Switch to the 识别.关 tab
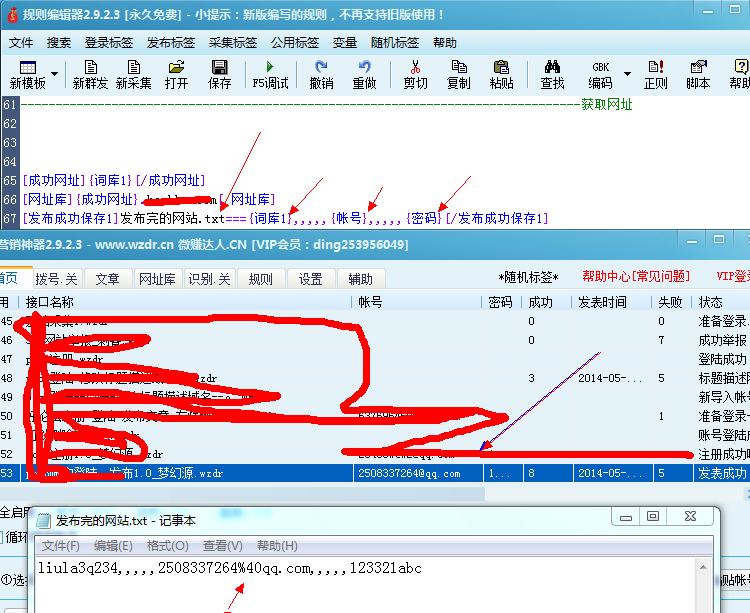 [x=210, y=279]
